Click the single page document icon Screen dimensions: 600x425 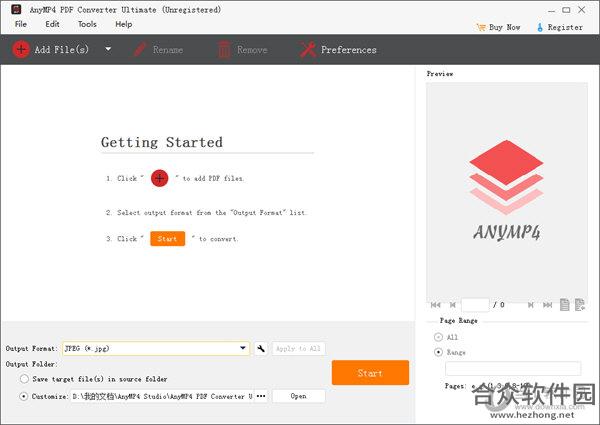click(564, 305)
